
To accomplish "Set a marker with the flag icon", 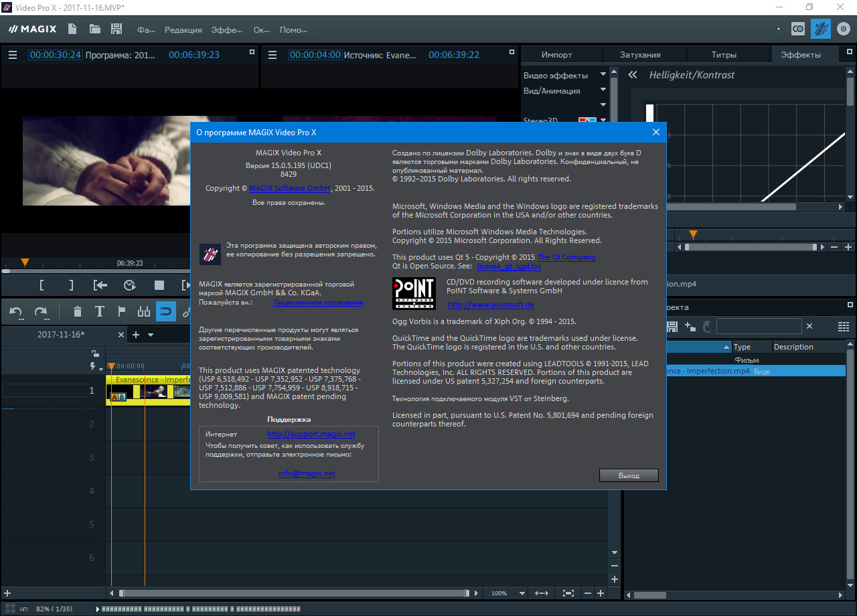I will pos(122,311).
